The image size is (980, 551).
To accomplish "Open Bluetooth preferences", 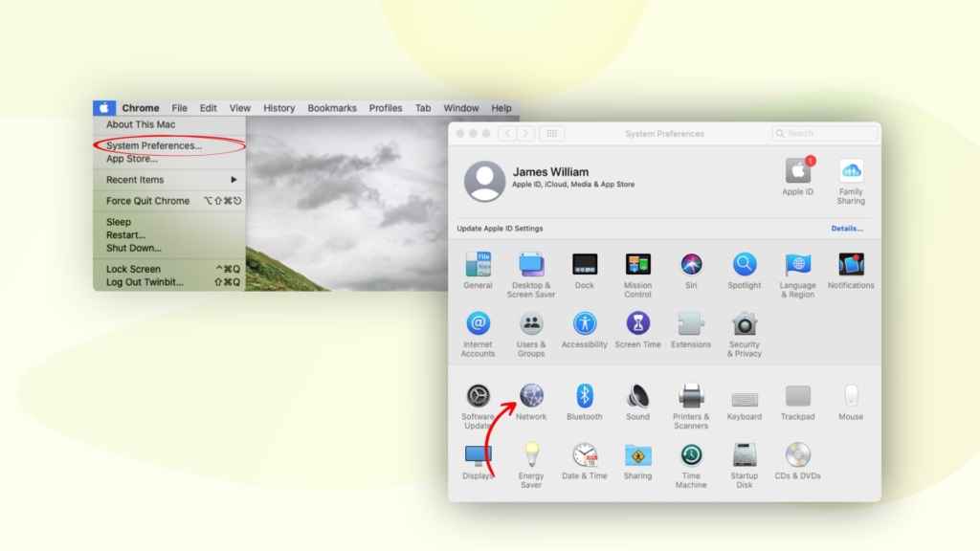I will (x=585, y=402).
